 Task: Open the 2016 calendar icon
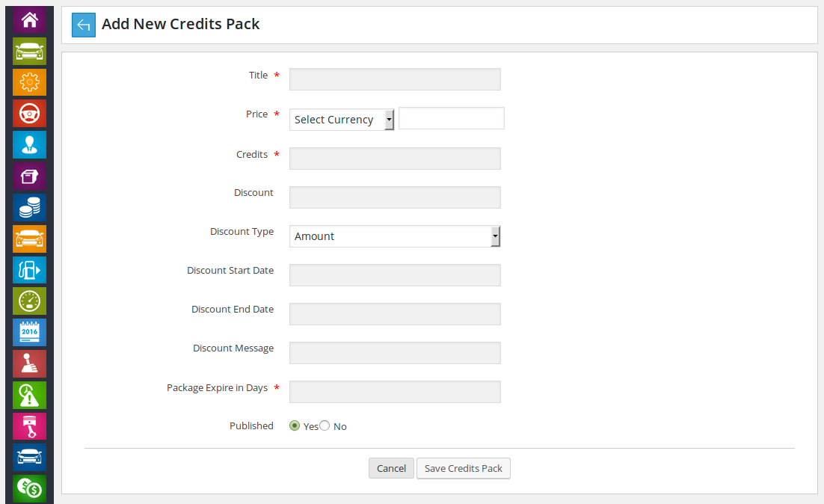(29, 333)
